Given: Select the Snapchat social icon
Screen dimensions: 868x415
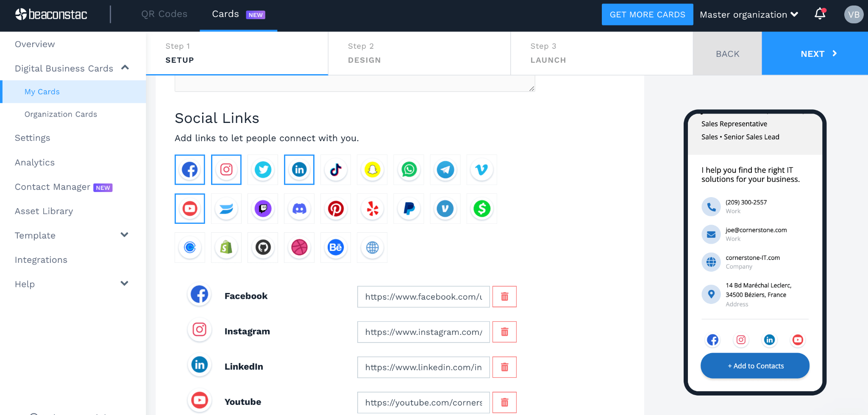Looking at the screenshot, I should pos(372,170).
